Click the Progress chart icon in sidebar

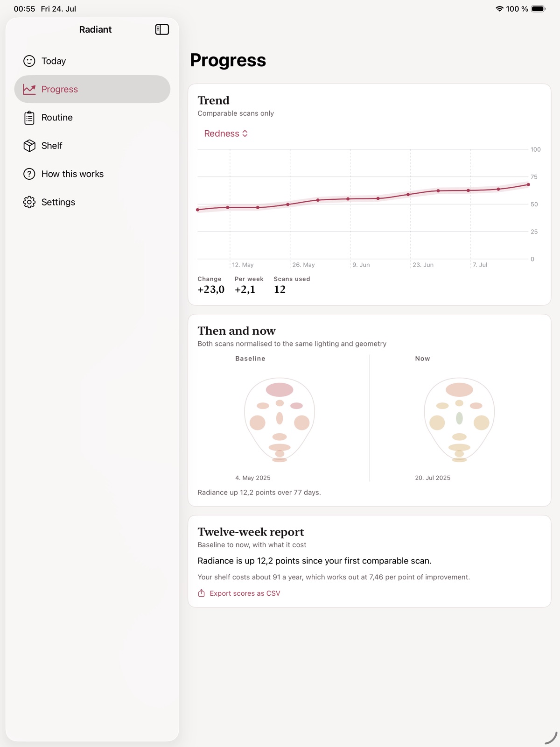point(29,89)
